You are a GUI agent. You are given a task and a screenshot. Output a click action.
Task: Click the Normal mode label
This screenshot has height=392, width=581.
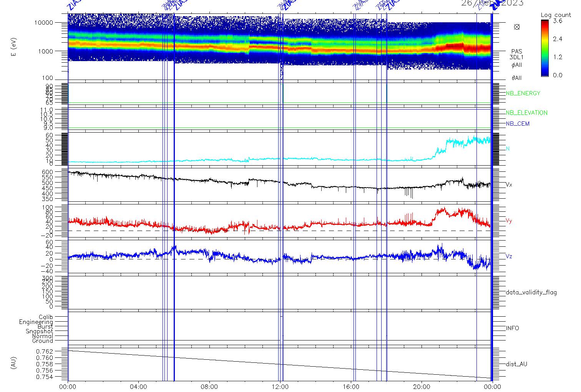pyautogui.click(x=43, y=336)
